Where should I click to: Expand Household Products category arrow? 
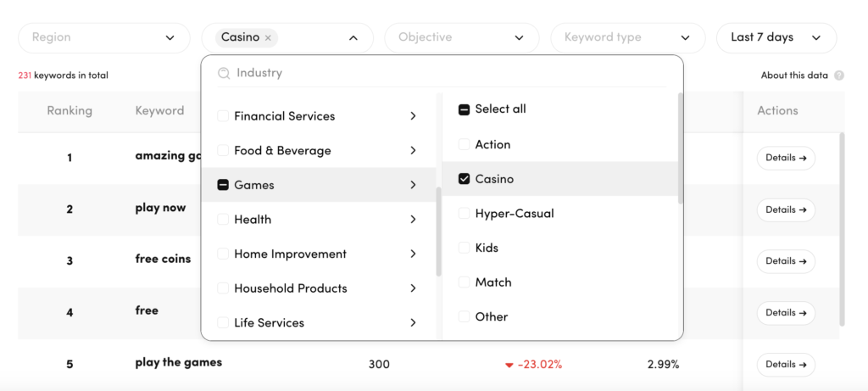point(413,288)
